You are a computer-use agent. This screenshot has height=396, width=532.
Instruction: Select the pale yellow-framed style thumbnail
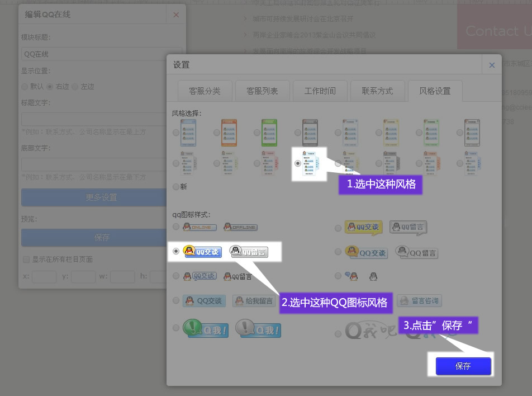[391, 133]
